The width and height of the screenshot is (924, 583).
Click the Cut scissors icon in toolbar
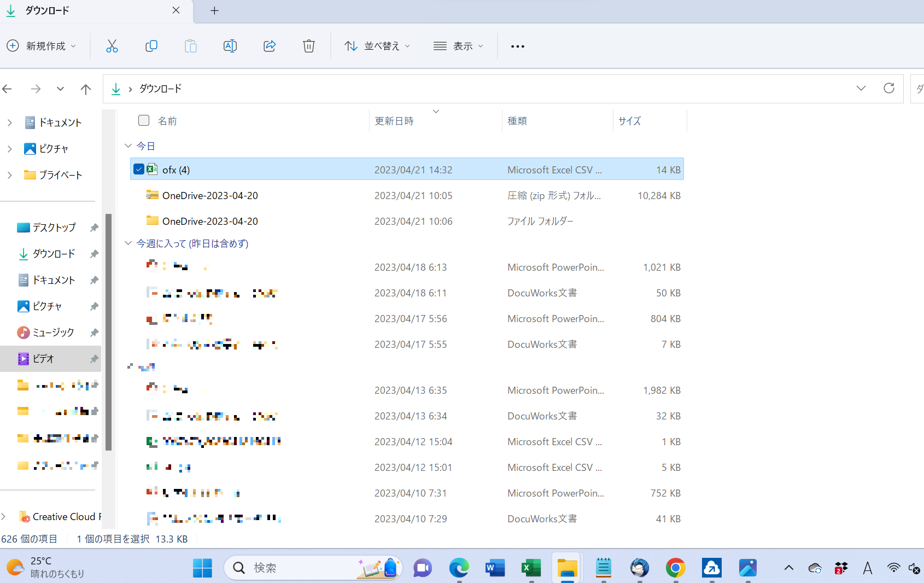[x=112, y=46]
